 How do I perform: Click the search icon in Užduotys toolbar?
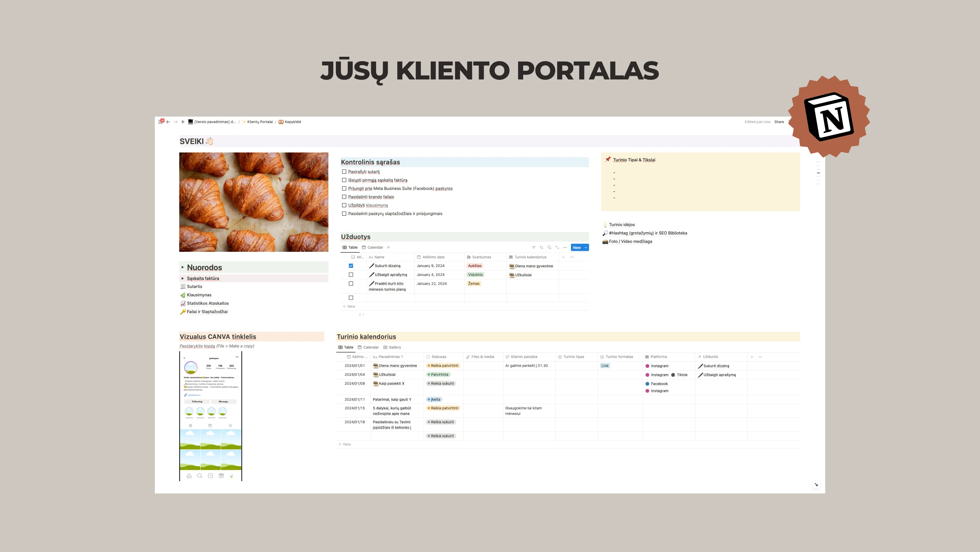pyautogui.click(x=549, y=248)
